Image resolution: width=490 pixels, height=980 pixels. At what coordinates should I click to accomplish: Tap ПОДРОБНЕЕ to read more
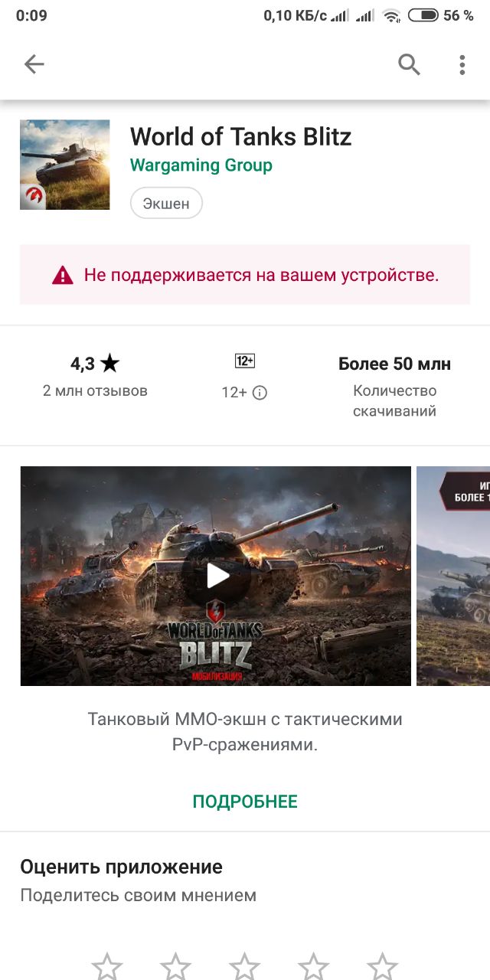pyautogui.click(x=245, y=802)
